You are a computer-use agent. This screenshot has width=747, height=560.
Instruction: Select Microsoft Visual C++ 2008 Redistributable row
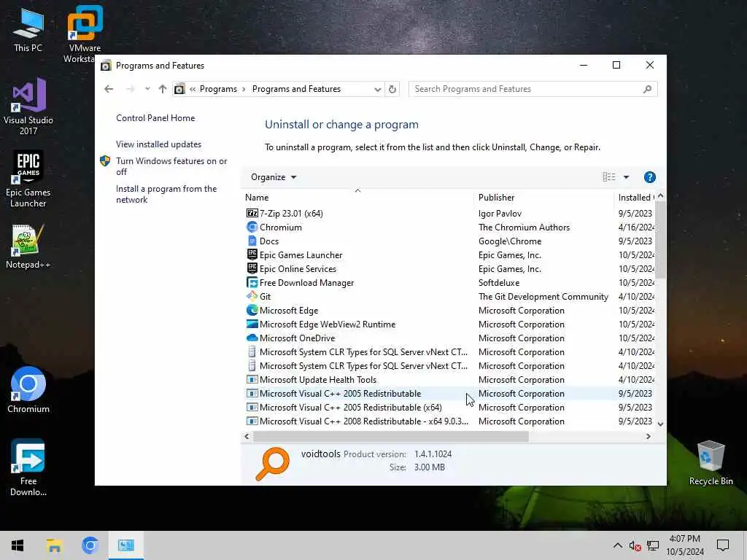point(449,421)
